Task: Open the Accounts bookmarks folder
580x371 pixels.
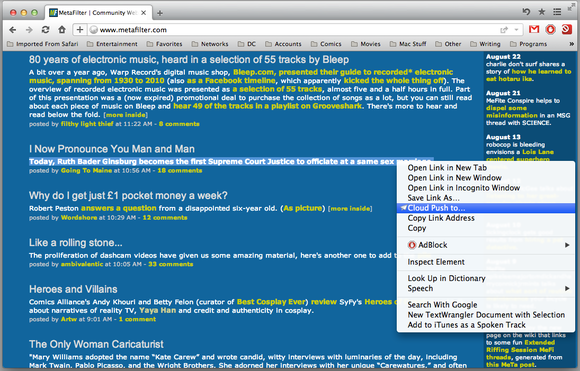Action: (284, 44)
